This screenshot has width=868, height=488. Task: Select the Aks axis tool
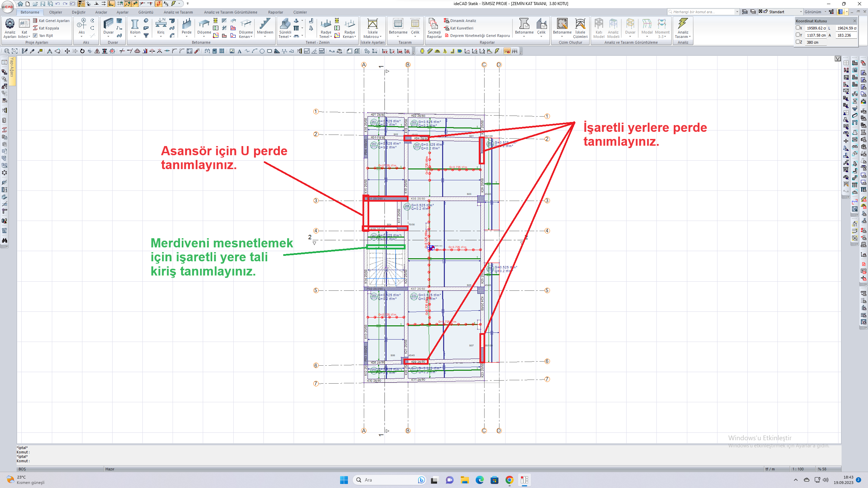coord(82,27)
